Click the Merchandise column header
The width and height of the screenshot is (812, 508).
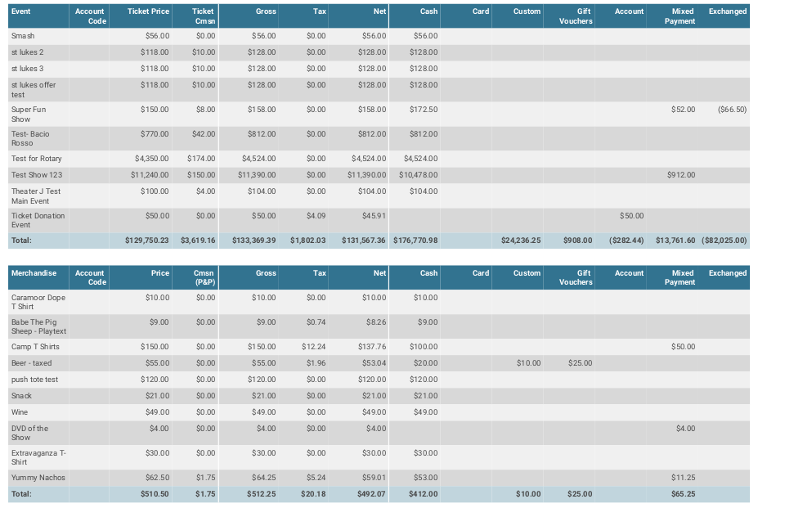coord(34,273)
